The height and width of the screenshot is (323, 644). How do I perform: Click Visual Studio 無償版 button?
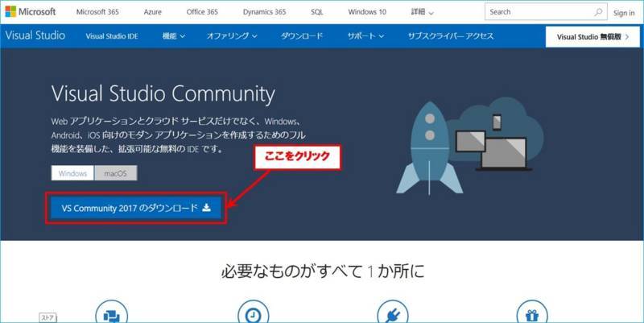[x=592, y=36]
